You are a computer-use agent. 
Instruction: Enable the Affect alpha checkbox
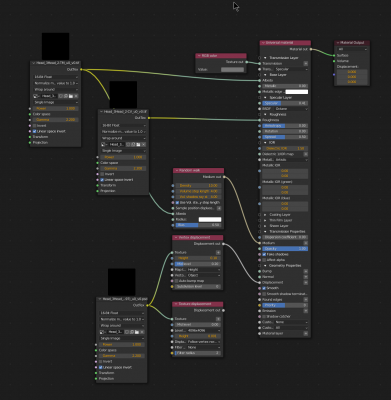pos(264,260)
